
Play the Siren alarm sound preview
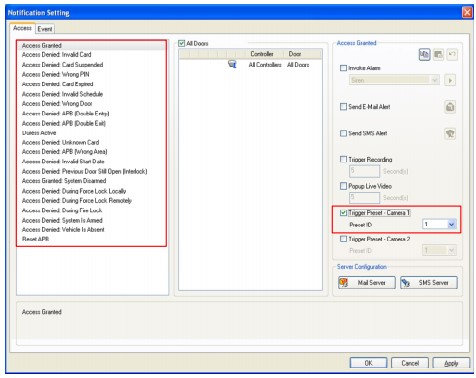450,80
